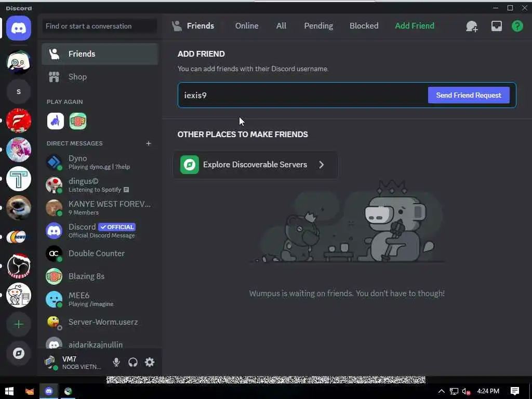
Task: Select Friends in the left sidebar
Action: coord(100,54)
